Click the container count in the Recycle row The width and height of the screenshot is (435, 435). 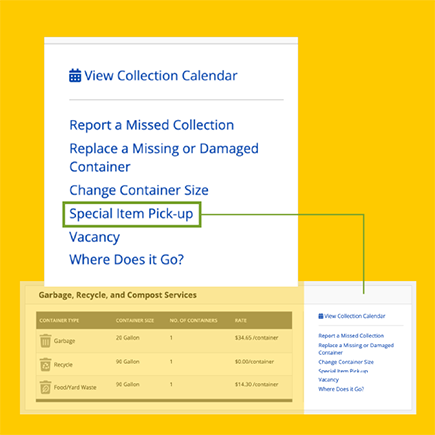coord(171,362)
